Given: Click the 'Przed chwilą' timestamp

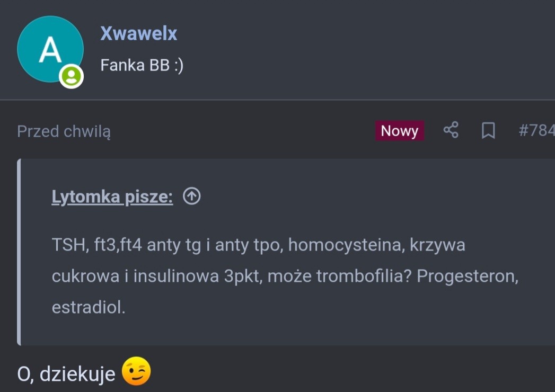Looking at the screenshot, I should click(64, 131).
